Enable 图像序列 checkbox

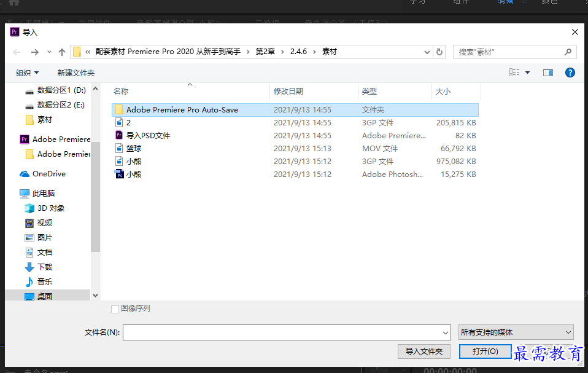tap(115, 309)
